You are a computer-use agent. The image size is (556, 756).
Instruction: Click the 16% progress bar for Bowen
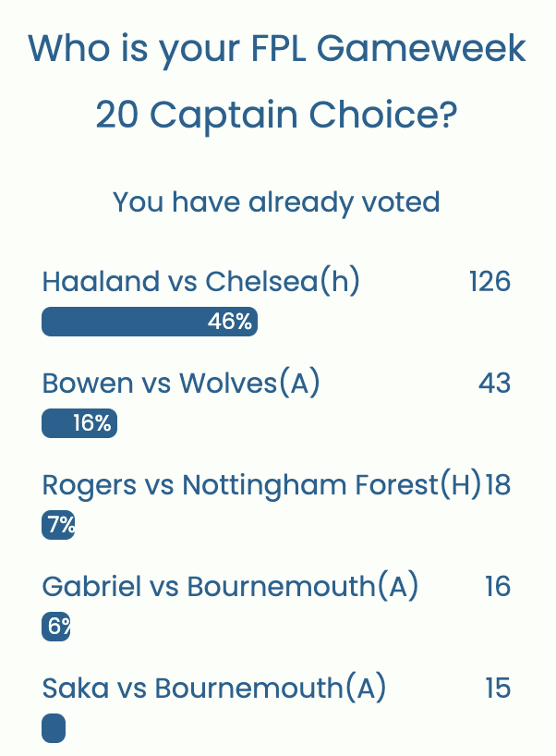79,423
